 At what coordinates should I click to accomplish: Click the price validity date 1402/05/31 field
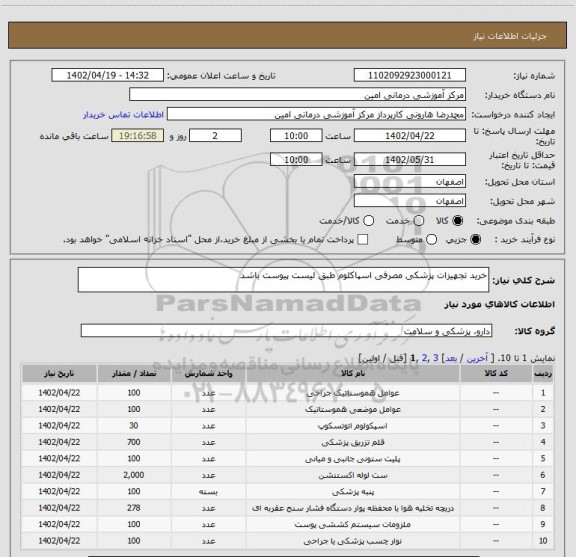pyautogui.click(x=410, y=159)
